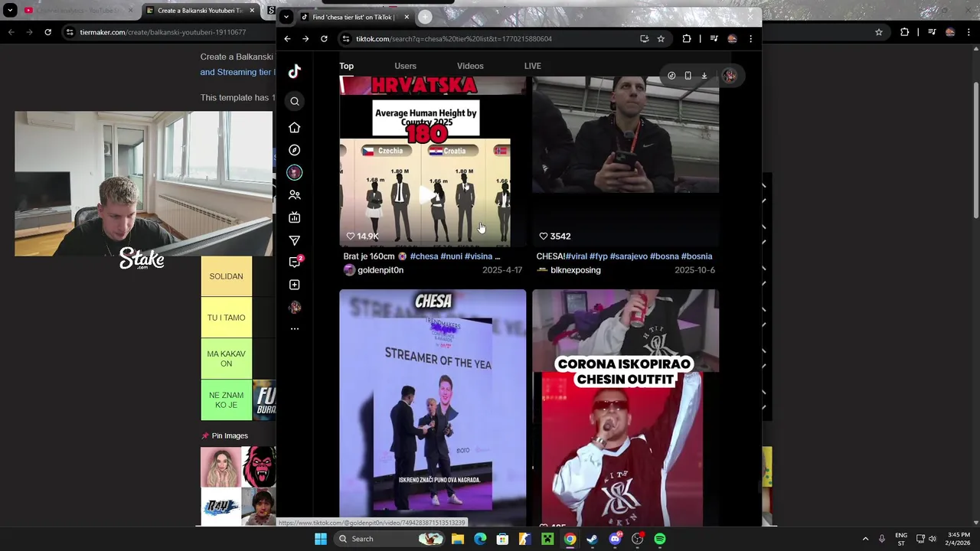Open the tab search dropdown in TikTok window
This screenshot has width=980, height=551.
click(x=286, y=17)
